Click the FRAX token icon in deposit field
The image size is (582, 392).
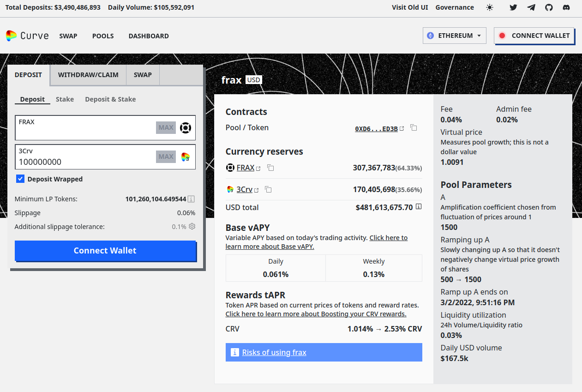point(185,128)
